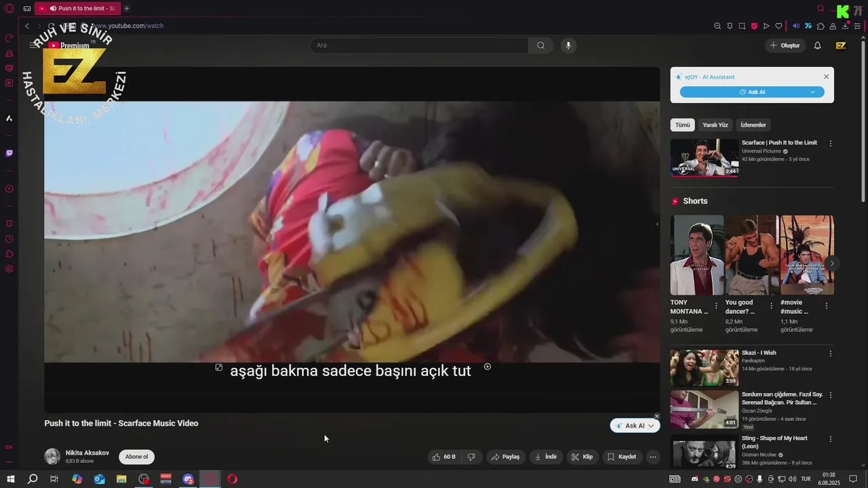This screenshot has height=488, width=868.
Task: Click the Kaydet save button
Action: tap(622, 457)
